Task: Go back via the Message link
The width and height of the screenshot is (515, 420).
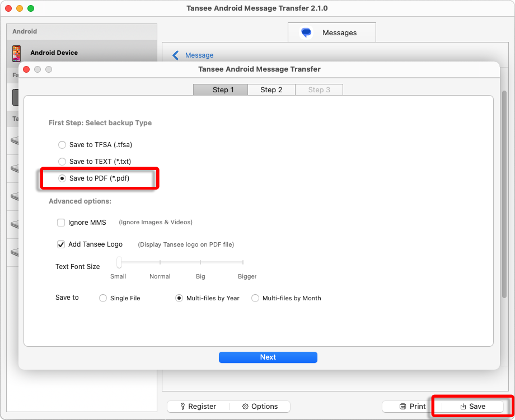Action: tap(199, 55)
